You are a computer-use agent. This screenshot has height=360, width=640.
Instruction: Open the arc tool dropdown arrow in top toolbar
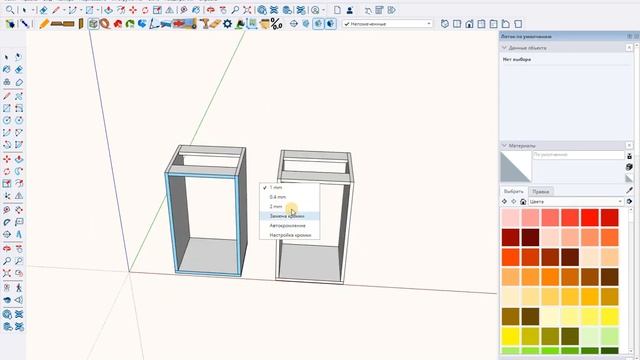pyautogui.click(x=81, y=10)
